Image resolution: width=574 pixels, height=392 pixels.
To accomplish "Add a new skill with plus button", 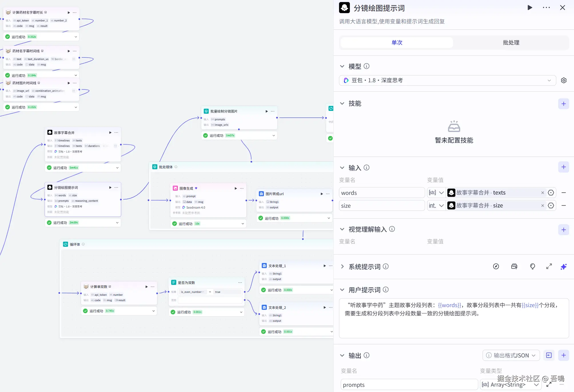I will coord(563,104).
